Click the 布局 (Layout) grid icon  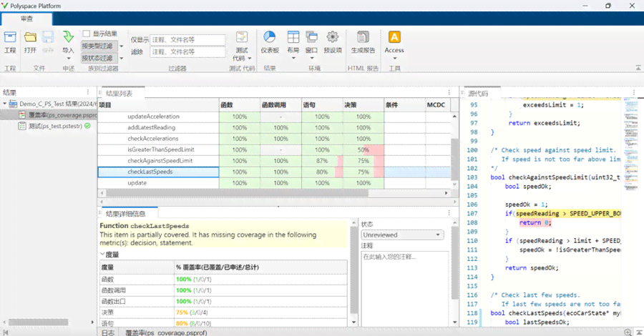click(x=293, y=37)
